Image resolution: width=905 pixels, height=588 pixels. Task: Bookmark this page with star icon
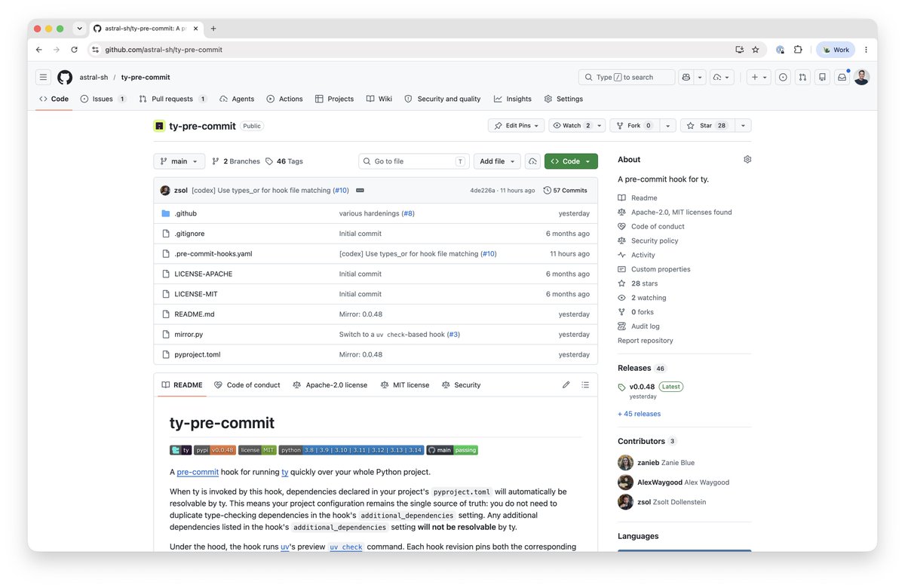tap(755, 50)
